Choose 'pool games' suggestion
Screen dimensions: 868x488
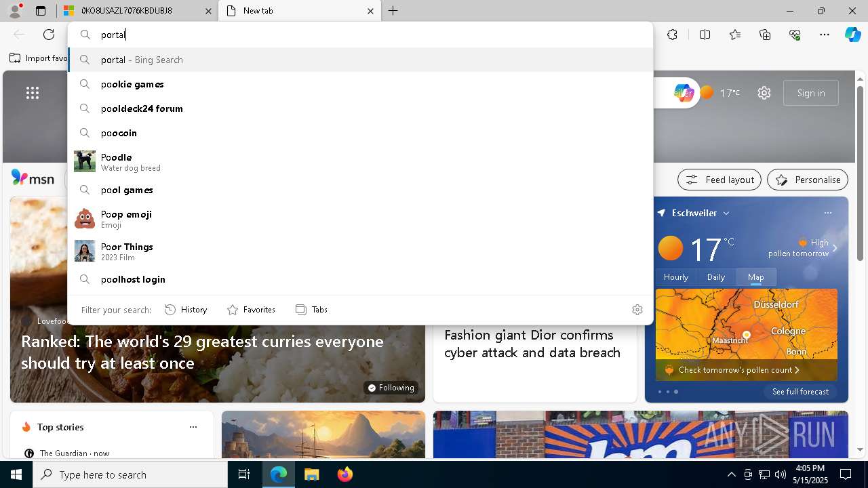click(x=360, y=190)
